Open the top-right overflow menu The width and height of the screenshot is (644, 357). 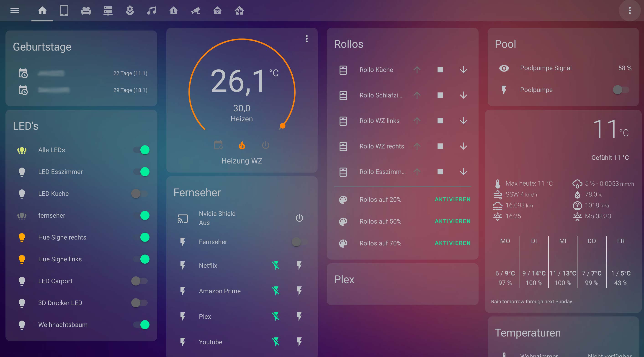(x=629, y=10)
